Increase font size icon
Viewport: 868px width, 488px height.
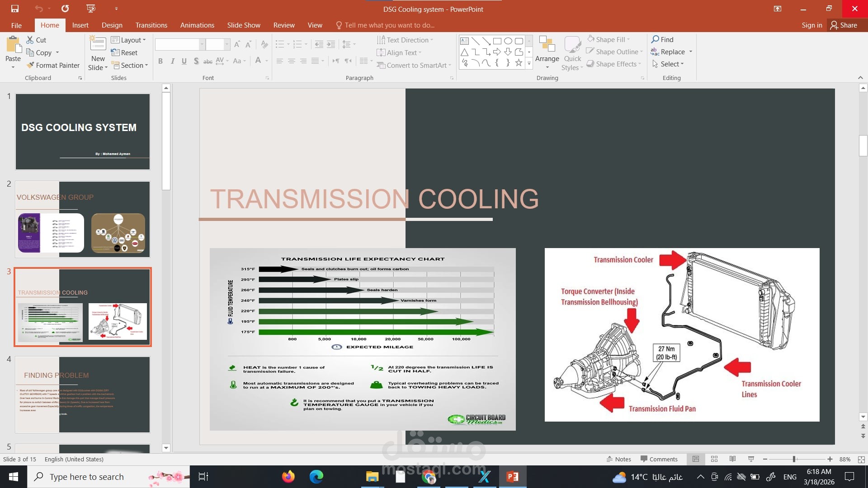(236, 44)
